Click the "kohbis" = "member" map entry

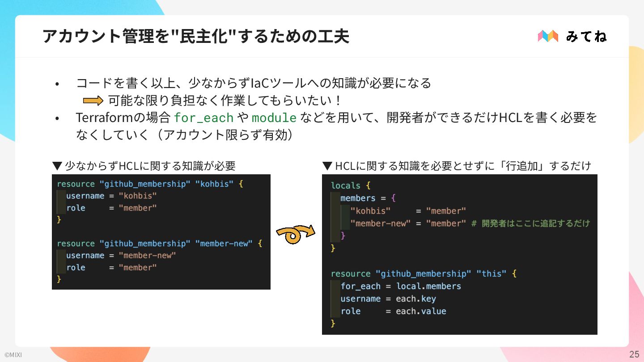tap(408, 210)
